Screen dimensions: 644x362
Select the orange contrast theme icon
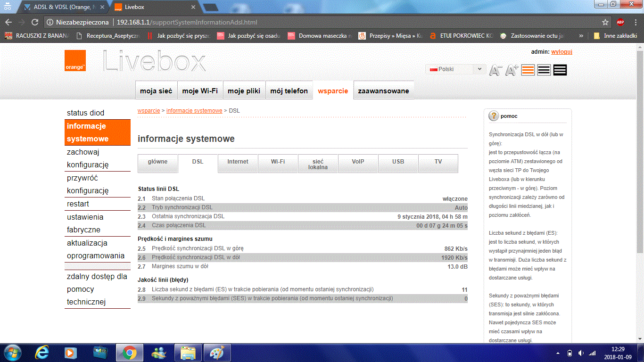click(528, 70)
